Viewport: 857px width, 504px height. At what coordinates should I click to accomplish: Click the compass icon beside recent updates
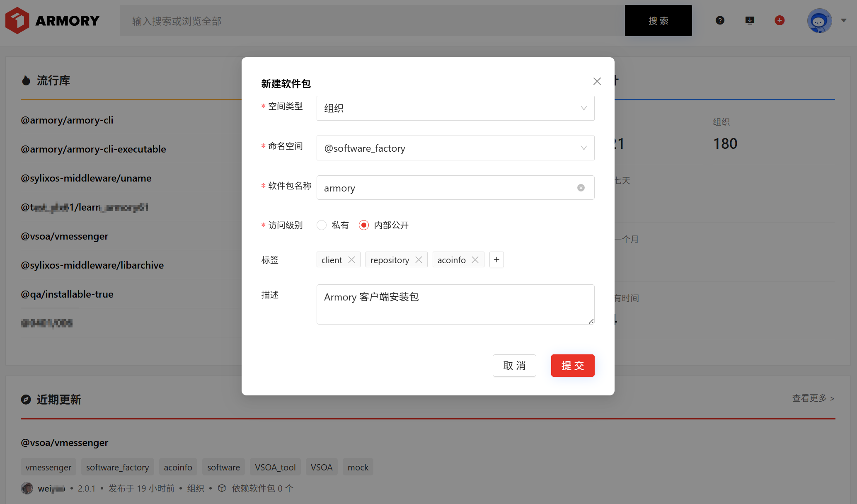click(26, 400)
